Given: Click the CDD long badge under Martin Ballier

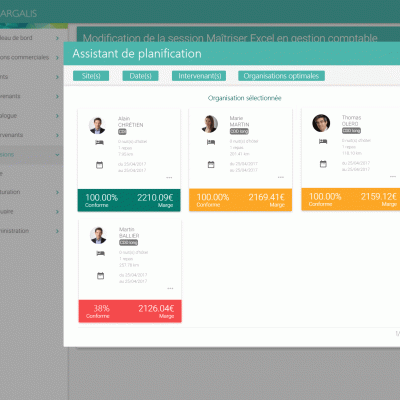Looking at the screenshot, I should (129, 243).
